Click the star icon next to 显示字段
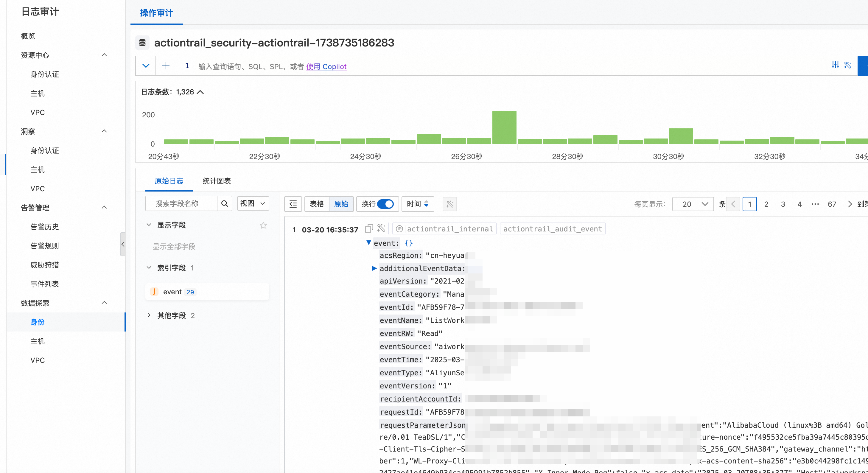 (x=263, y=225)
